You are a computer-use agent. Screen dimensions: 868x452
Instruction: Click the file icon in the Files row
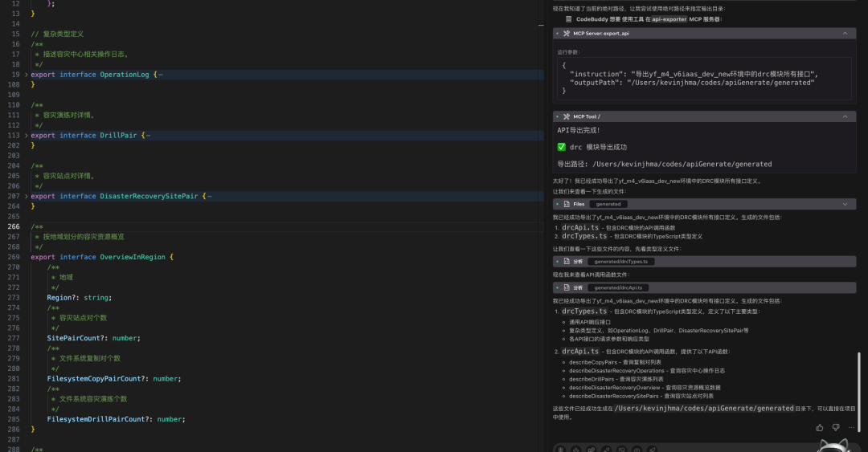click(x=566, y=204)
